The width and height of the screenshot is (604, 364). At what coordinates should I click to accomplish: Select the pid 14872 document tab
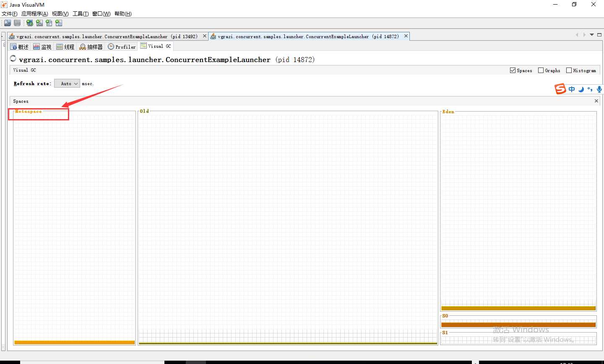click(308, 36)
